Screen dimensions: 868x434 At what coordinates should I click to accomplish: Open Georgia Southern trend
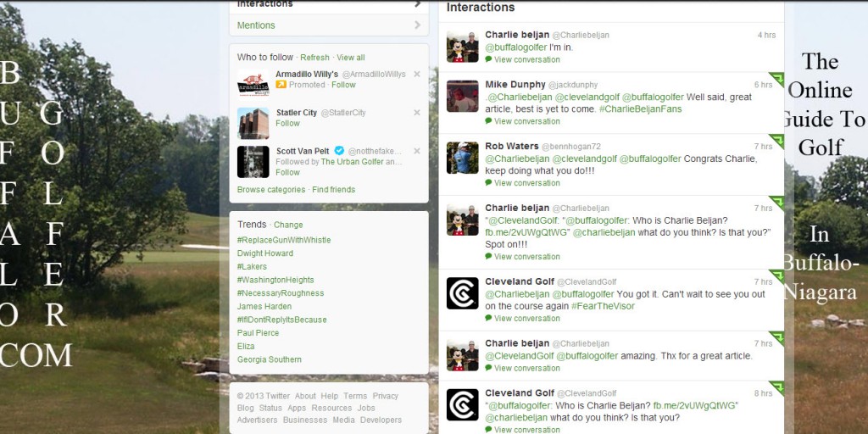coord(270,359)
